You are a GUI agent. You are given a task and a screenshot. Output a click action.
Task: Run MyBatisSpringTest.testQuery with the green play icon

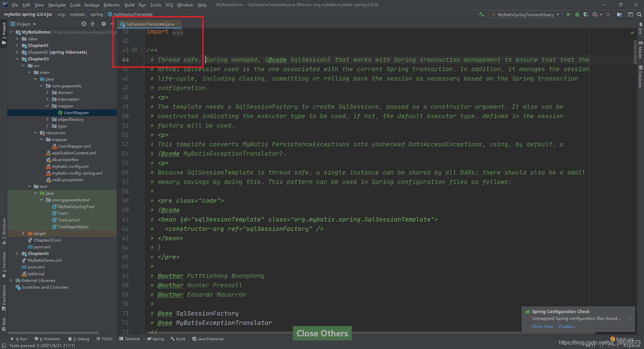tap(569, 14)
